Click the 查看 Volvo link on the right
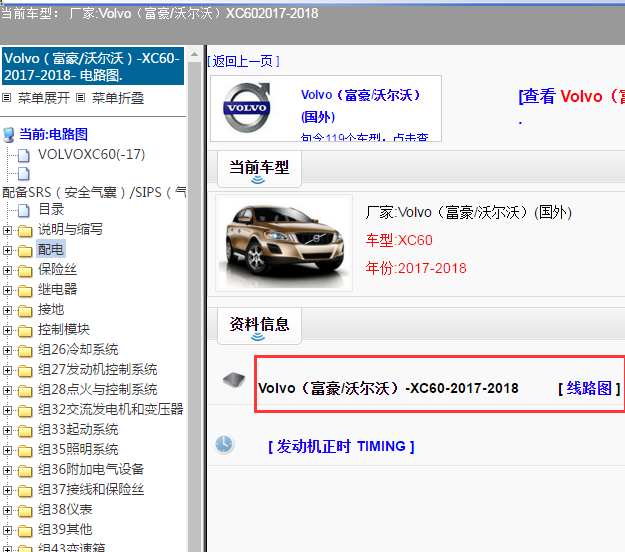The image size is (625, 552). coord(572,96)
